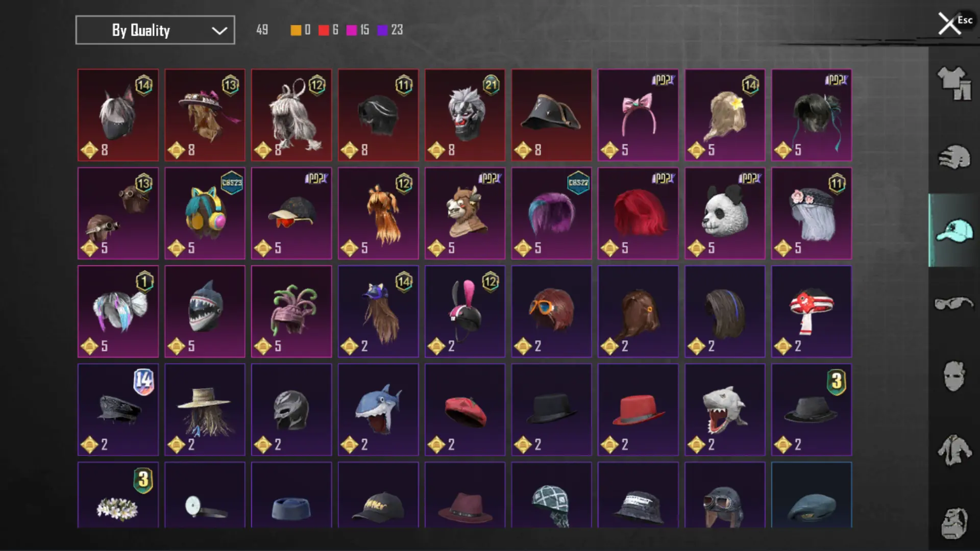Viewport: 980px width, 551px height.
Task: Open the glasses category icon
Action: 954,304
